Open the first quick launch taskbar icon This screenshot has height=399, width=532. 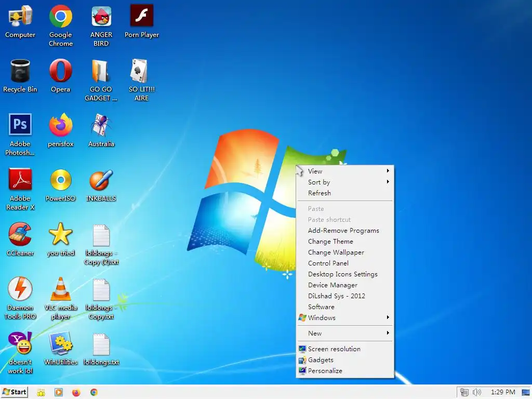(41, 393)
